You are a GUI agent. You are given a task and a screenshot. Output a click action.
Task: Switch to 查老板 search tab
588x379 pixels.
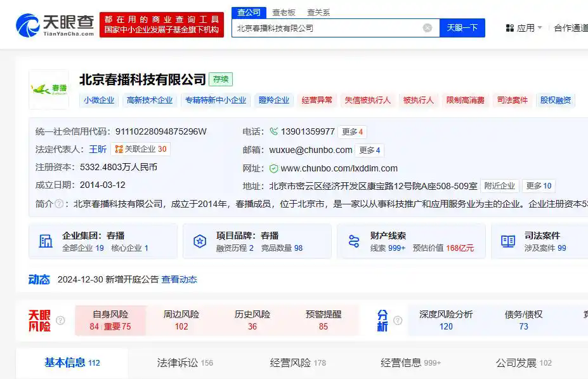pyautogui.click(x=284, y=13)
